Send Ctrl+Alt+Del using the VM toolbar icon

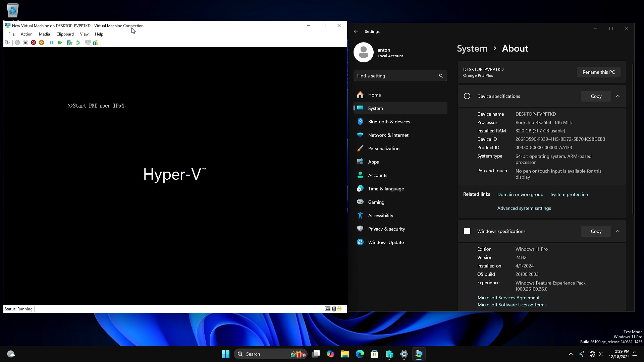(7, 43)
